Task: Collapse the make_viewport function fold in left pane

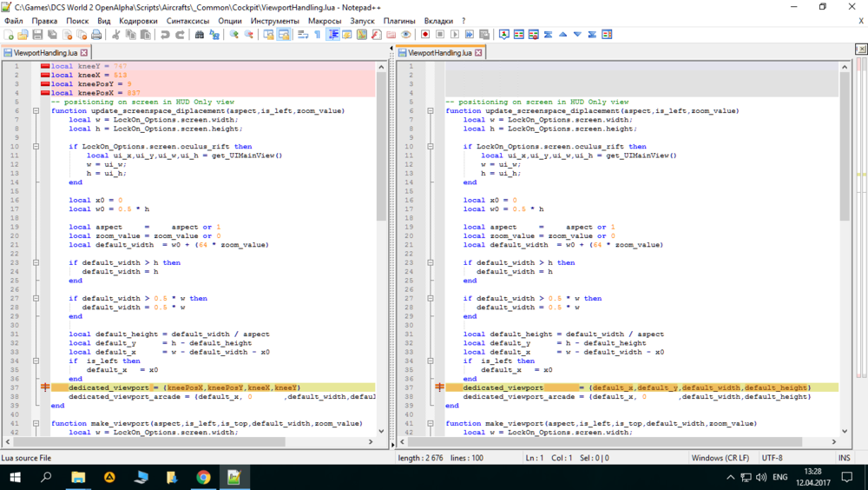Action: click(x=36, y=423)
